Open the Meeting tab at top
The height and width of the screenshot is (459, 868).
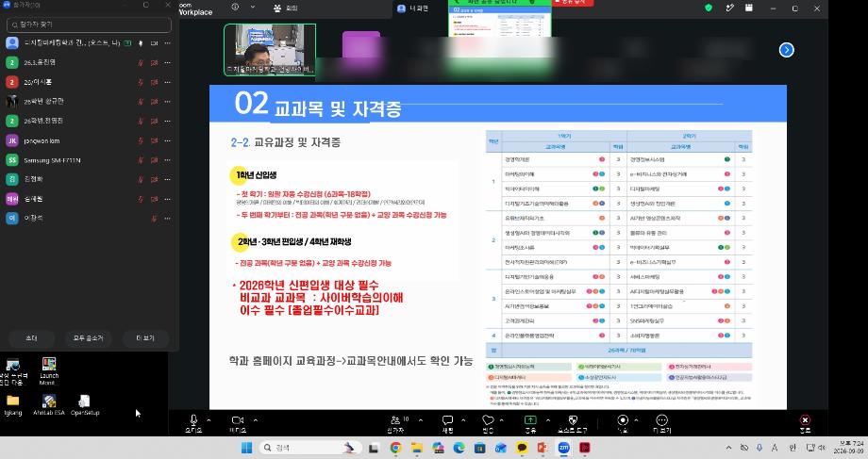point(286,8)
